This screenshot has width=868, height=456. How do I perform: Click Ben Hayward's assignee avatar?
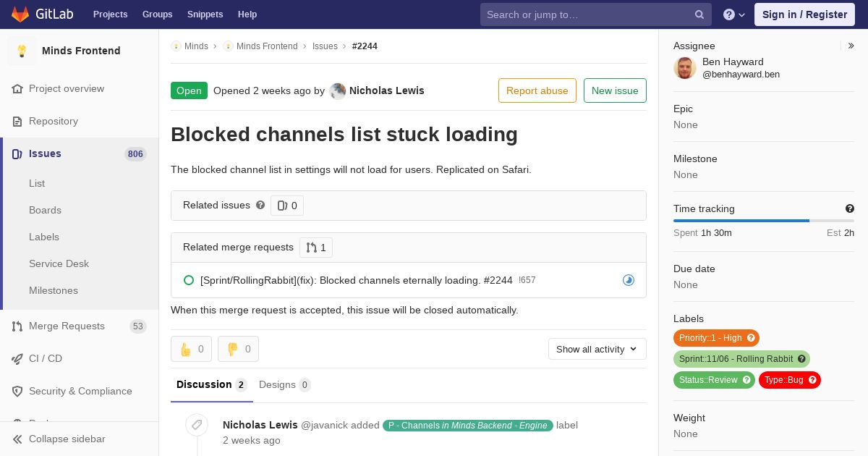685,68
